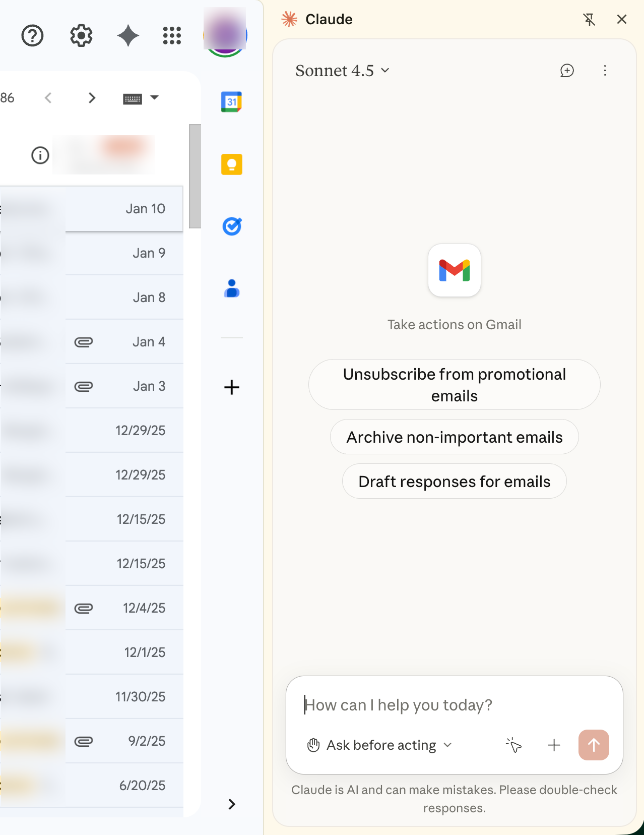644x835 pixels.
Task: Open the email dated Jan 4
Action: (x=91, y=342)
